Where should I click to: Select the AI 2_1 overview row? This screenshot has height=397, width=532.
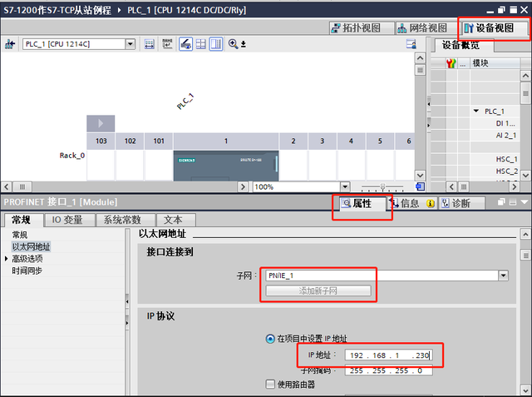505,136
